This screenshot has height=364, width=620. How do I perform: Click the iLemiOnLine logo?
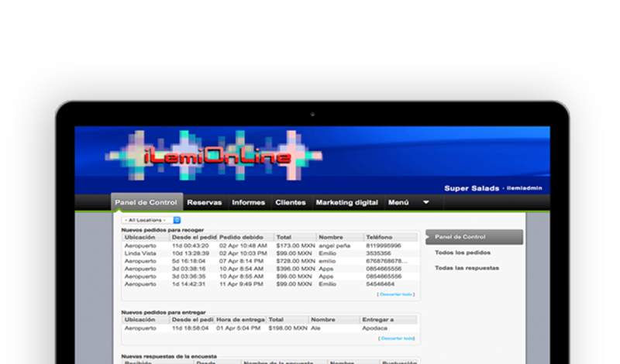coord(217,158)
